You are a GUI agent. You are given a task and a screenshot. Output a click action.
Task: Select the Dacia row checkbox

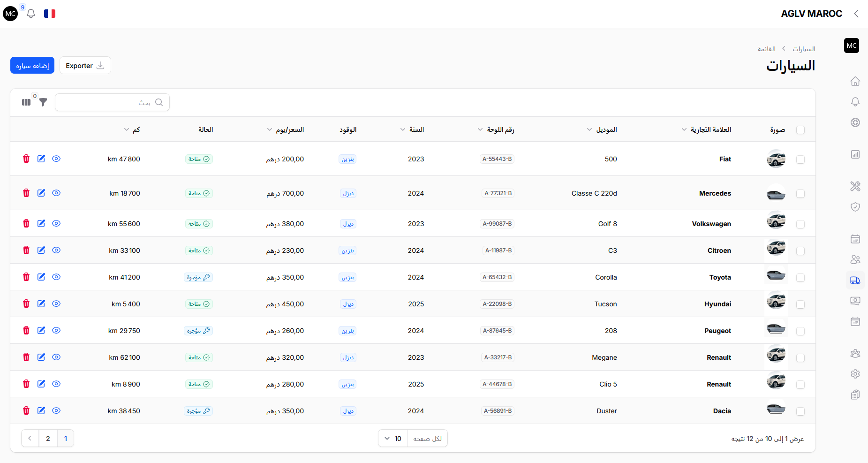[800, 411]
